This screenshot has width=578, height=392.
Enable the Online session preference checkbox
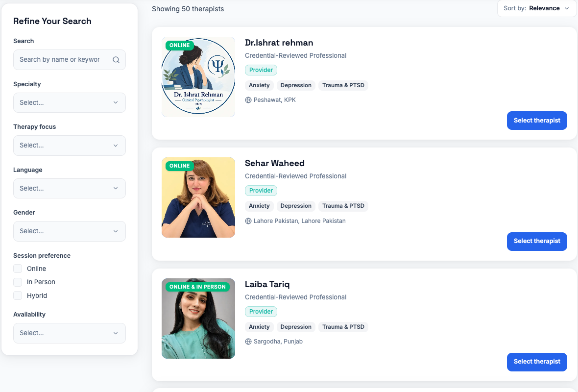tap(18, 269)
